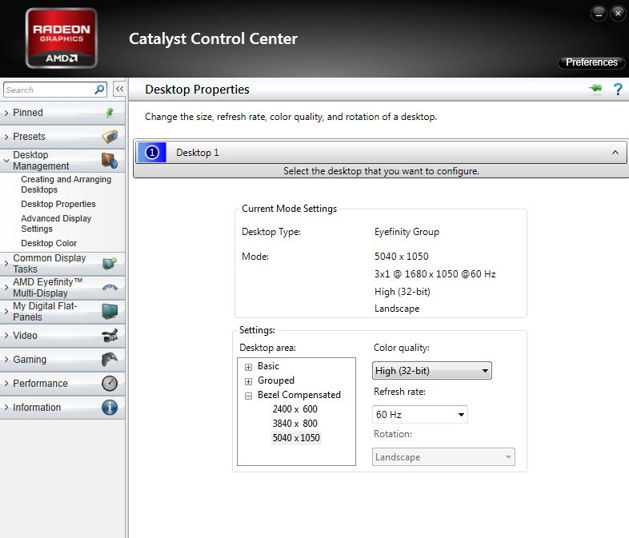Open Creating and Arranging Desktops page

pyautogui.click(x=66, y=184)
